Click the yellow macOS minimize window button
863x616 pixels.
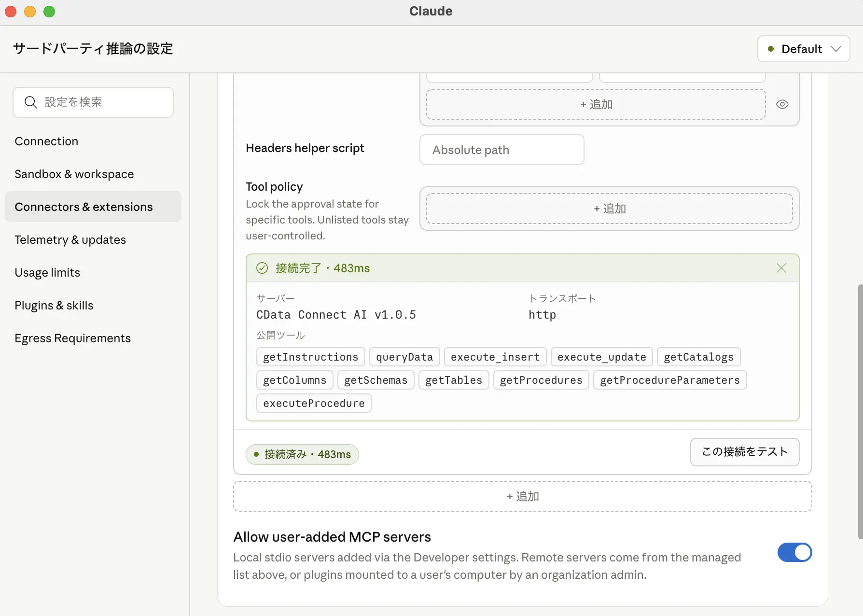[30, 11]
